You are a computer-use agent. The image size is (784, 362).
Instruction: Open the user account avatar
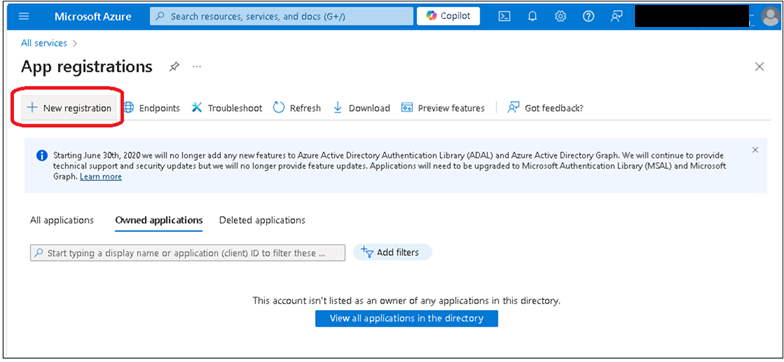[770, 16]
